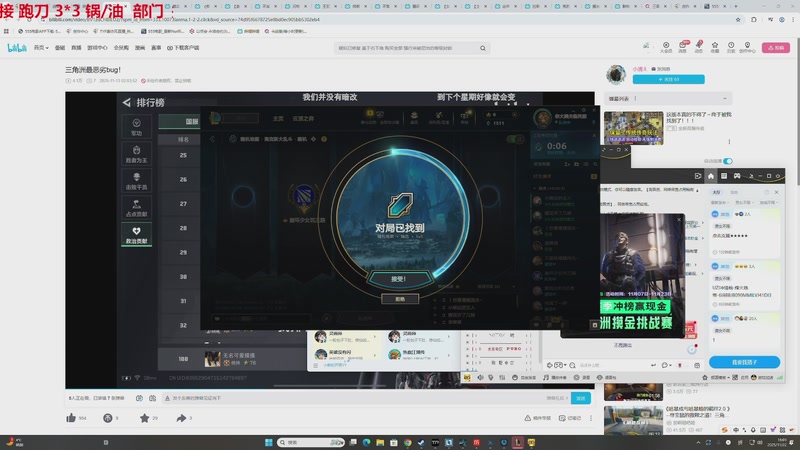Image resolution: width=800 pixels, height=450 pixels.
Task: Open the second filter dropdown in room panel
Action: coord(745,203)
